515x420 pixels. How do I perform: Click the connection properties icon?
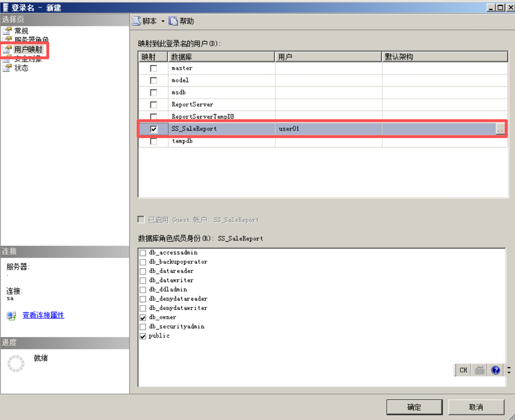pyautogui.click(x=11, y=316)
